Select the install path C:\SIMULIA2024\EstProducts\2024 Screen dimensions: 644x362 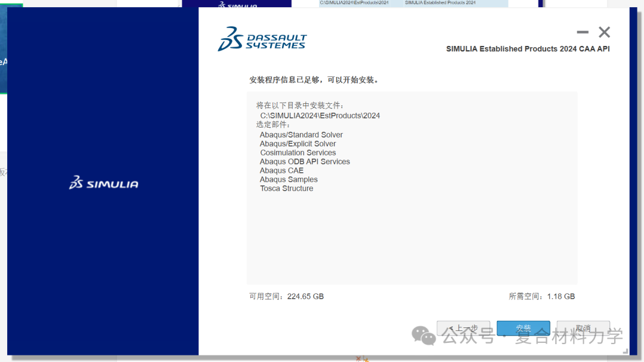coord(320,116)
